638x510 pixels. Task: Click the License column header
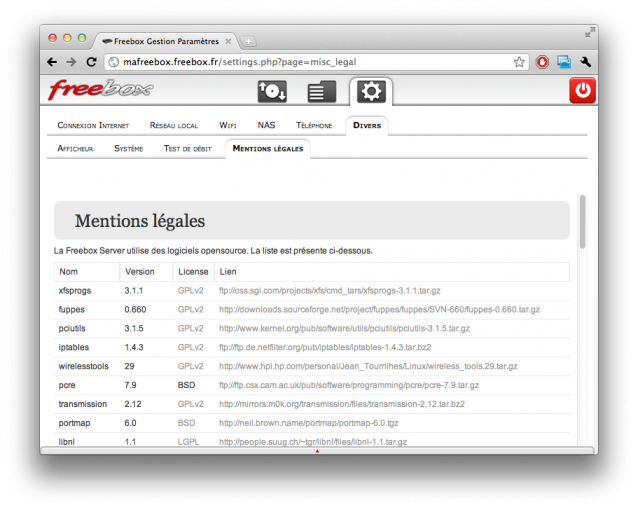click(x=193, y=271)
